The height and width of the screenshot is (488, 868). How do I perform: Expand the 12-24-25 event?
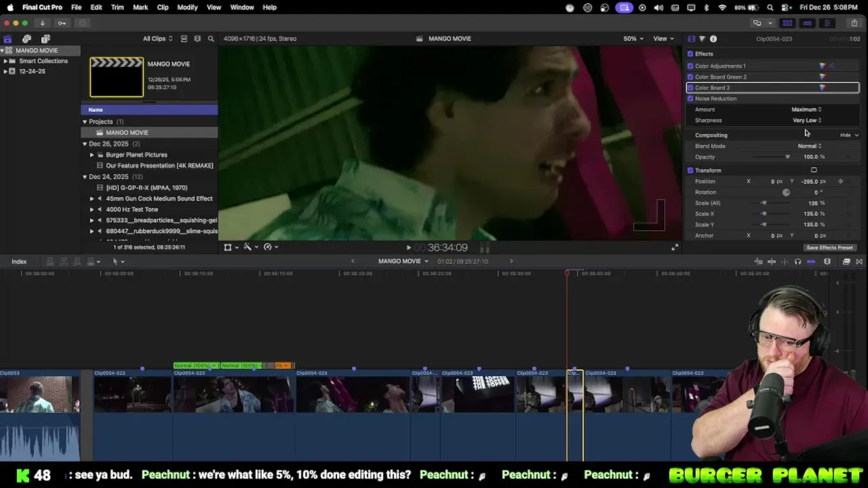click(x=5, y=71)
